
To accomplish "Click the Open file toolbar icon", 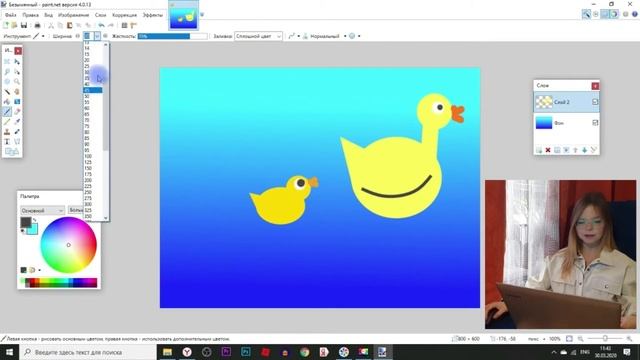I will tap(14, 25).
